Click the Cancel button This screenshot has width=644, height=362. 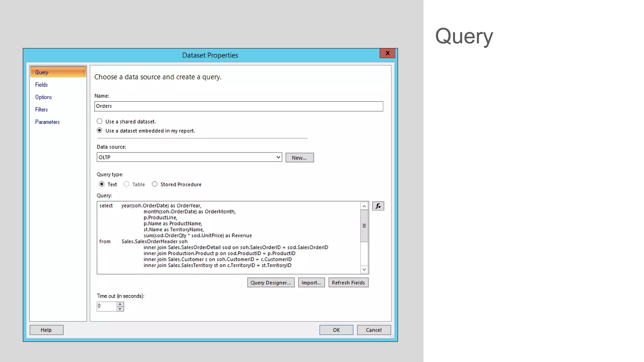pos(374,330)
